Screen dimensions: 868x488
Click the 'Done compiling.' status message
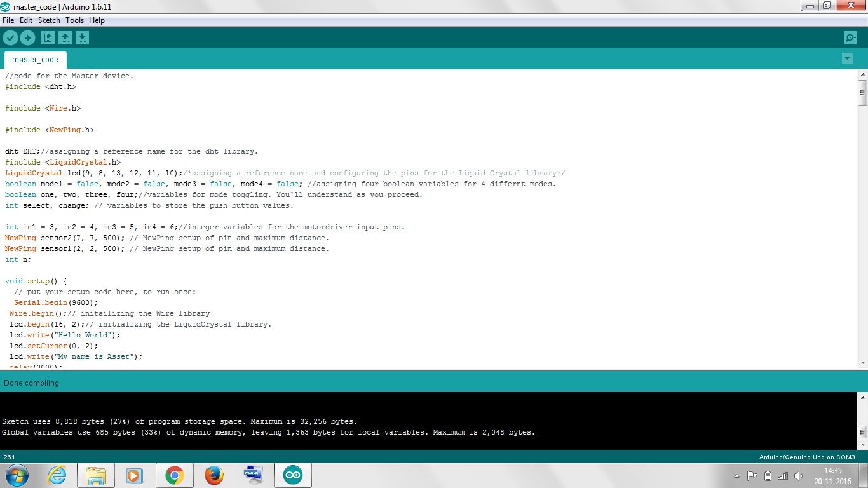tap(32, 383)
